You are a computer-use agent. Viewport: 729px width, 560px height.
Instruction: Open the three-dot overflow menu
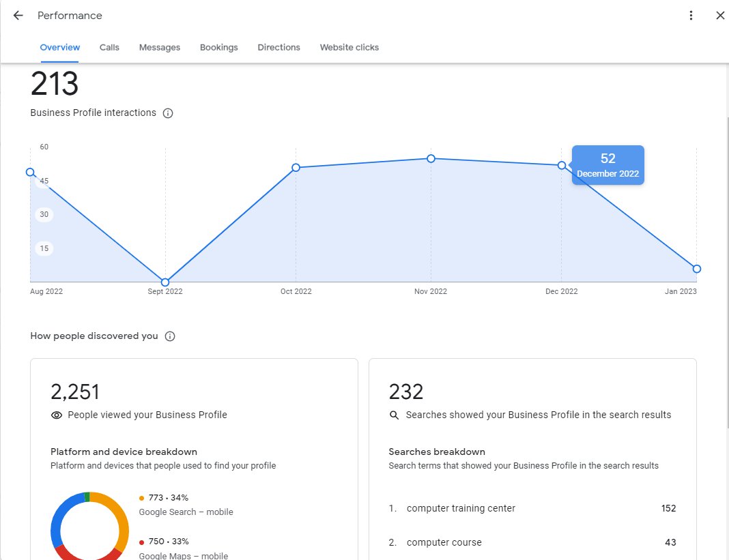(691, 15)
